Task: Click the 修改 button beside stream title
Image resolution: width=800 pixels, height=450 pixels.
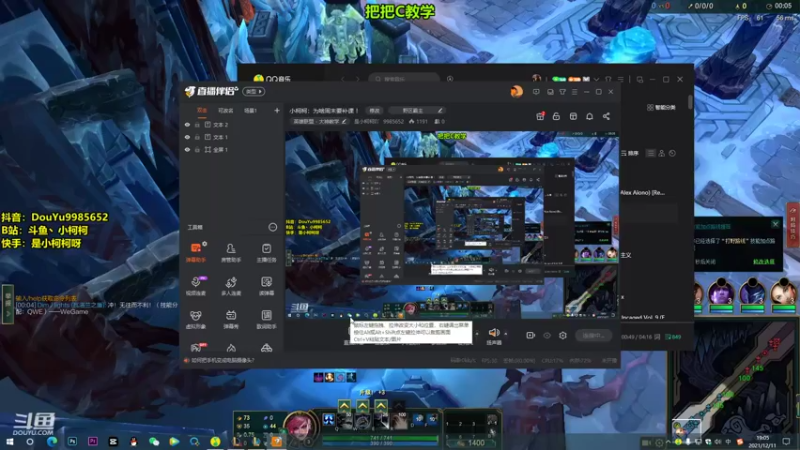Action: pos(375,110)
